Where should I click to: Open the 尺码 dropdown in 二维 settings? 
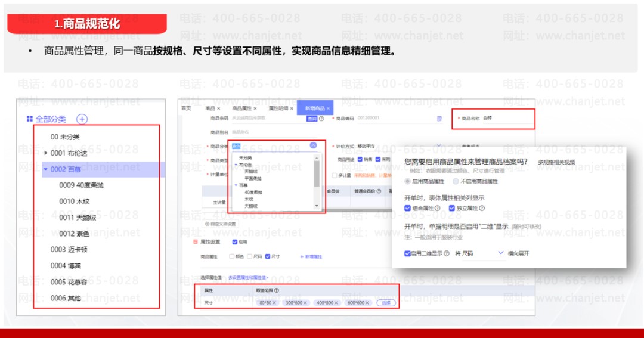(501, 253)
